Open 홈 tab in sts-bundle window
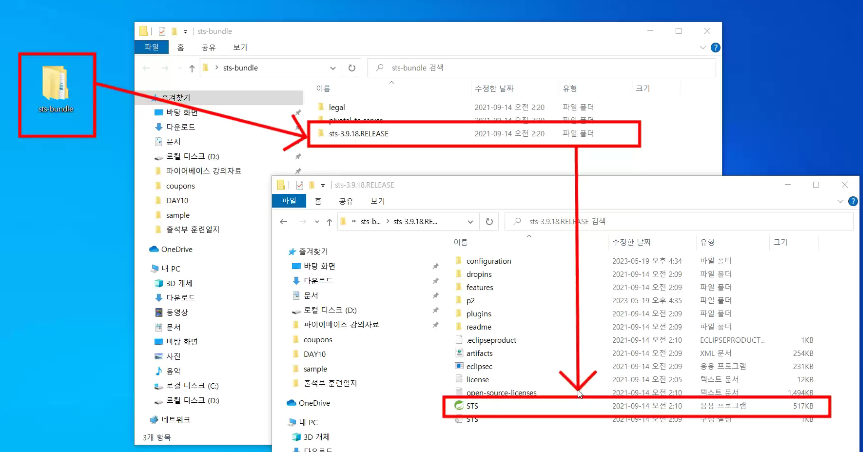The image size is (863, 452). (x=181, y=47)
